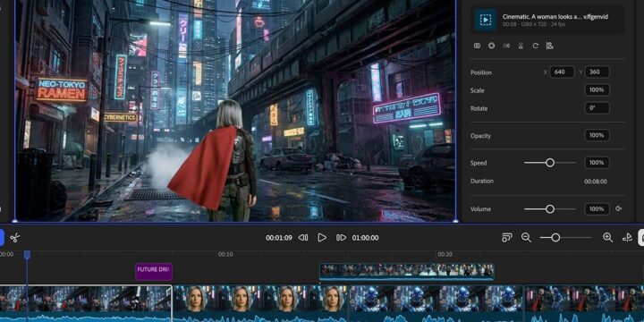This screenshot has height=322, width=644.
Task: Click the flip-horizontal mirror icon in clip tools
Action: pos(506,46)
